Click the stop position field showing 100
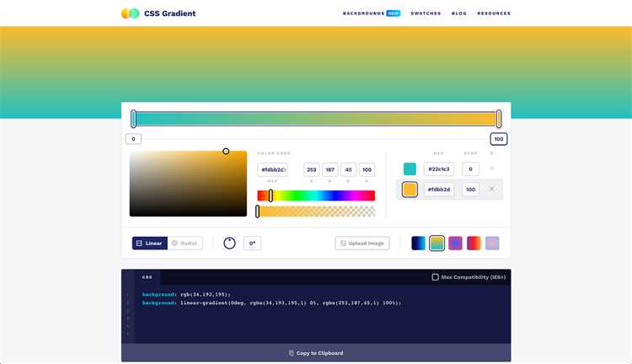Screen dimensions: 632x364 [499, 139]
